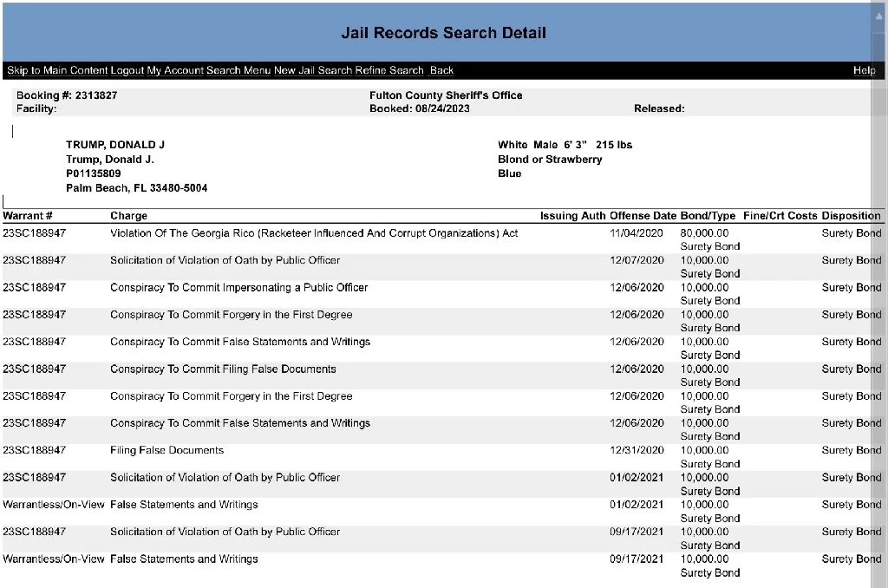Click the offense date 12/07/2020
Viewport: 888px width, 588px height.
pos(637,260)
